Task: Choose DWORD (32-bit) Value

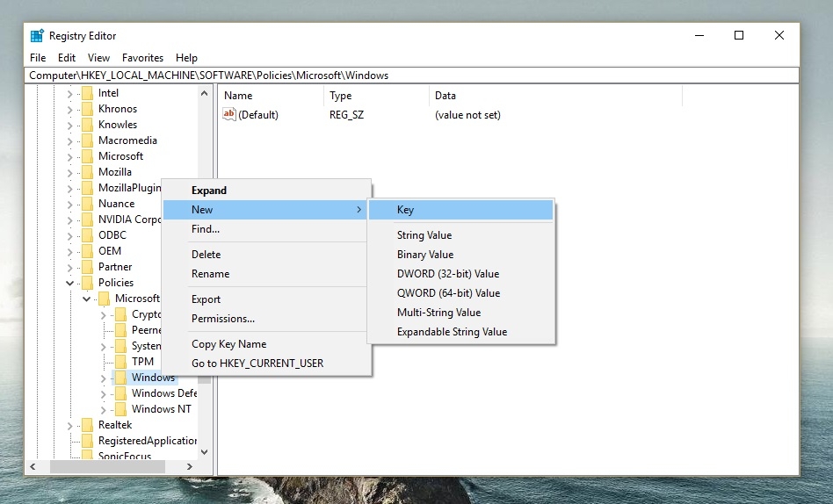Action: pos(461,273)
